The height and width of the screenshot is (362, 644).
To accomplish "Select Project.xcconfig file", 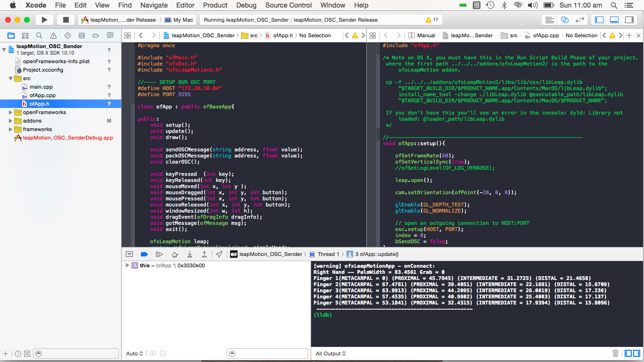I will 43,70.
